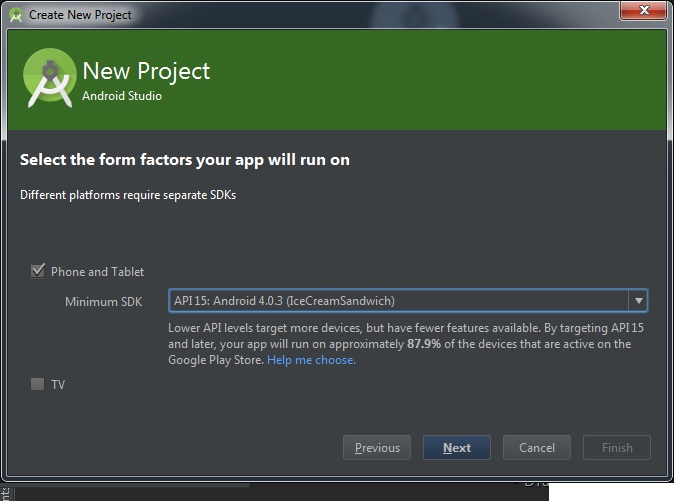Click the Phone and Tablet label
Screen dimensions: 674x501
[98, 272]
